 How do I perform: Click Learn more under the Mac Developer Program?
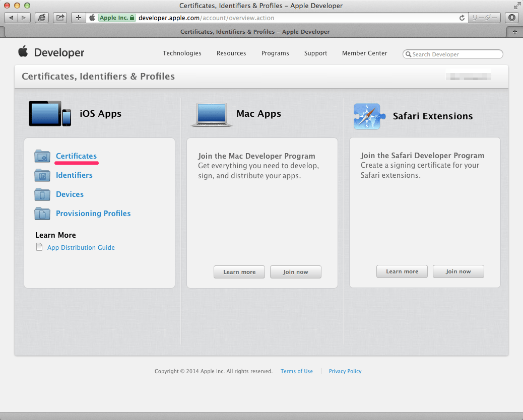pyautogui.click(x=239, y=271)
